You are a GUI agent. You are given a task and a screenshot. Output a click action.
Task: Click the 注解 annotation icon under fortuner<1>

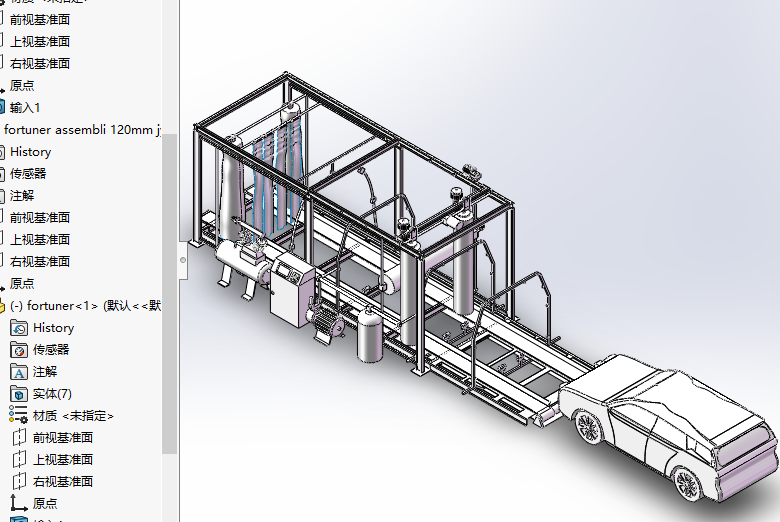point(19,372)
